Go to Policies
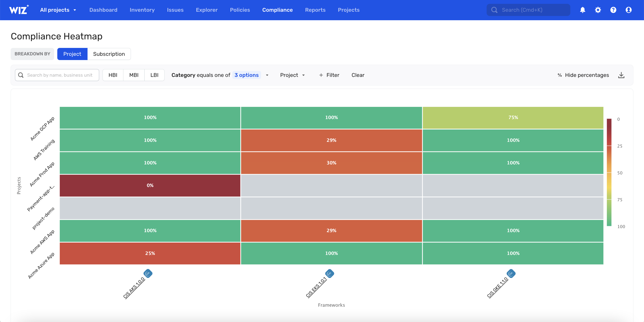 [x=240, y=10]
